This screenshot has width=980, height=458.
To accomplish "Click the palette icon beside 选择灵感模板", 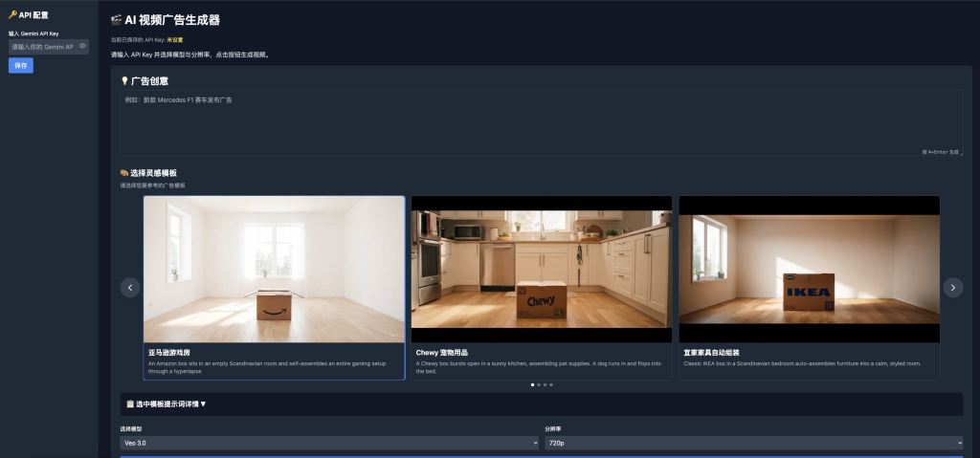I will pyautogui.click(x=124, y=173).
